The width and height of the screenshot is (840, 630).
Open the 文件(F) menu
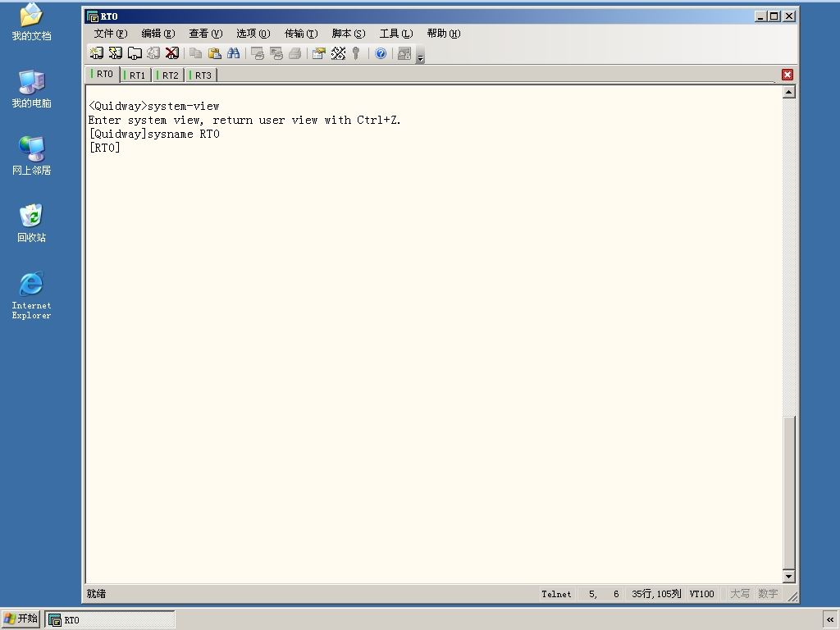(111, 34)
